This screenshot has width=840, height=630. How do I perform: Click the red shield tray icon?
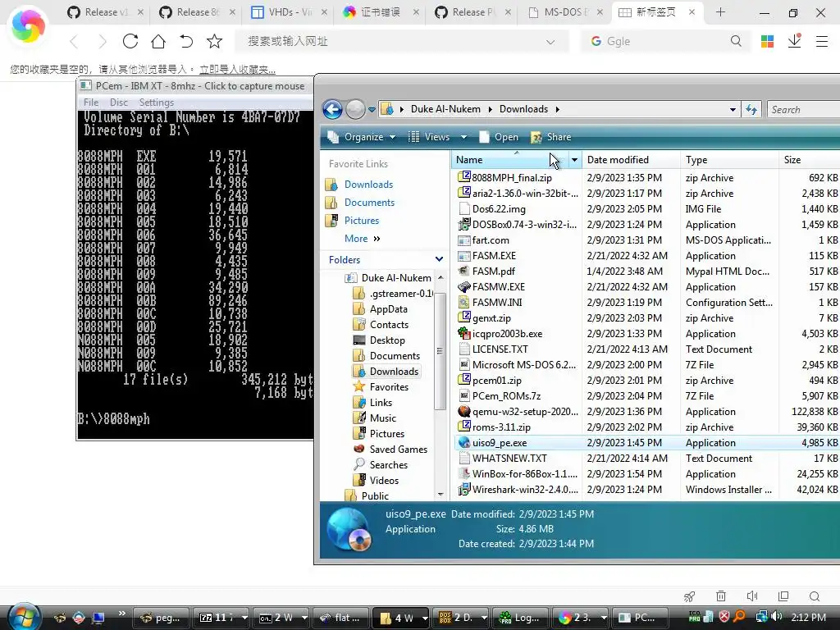click(724, 617)
